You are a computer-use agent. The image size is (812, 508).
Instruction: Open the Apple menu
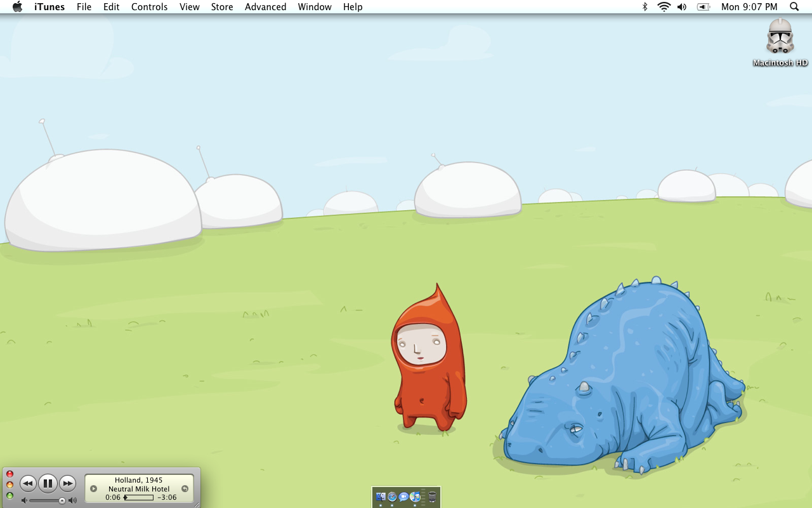click(x=17, y=7)
